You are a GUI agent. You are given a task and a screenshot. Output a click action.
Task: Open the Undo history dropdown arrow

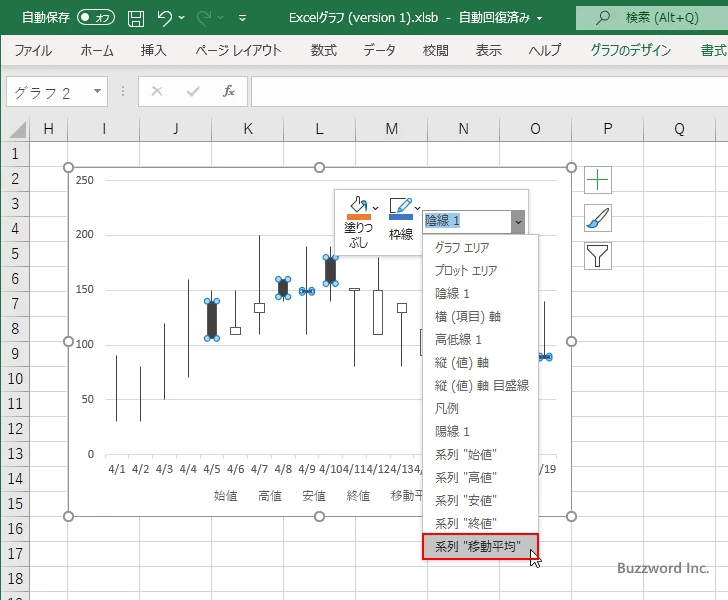(182, 18)
